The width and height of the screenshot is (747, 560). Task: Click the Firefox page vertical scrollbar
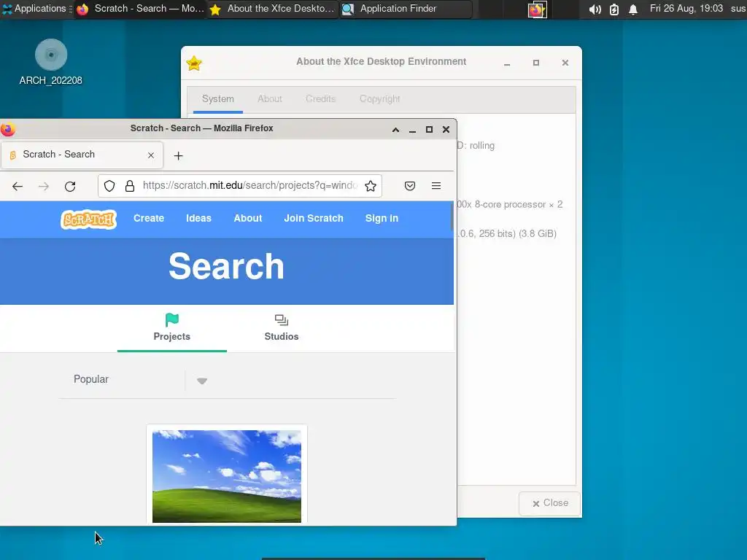point(452,217)
